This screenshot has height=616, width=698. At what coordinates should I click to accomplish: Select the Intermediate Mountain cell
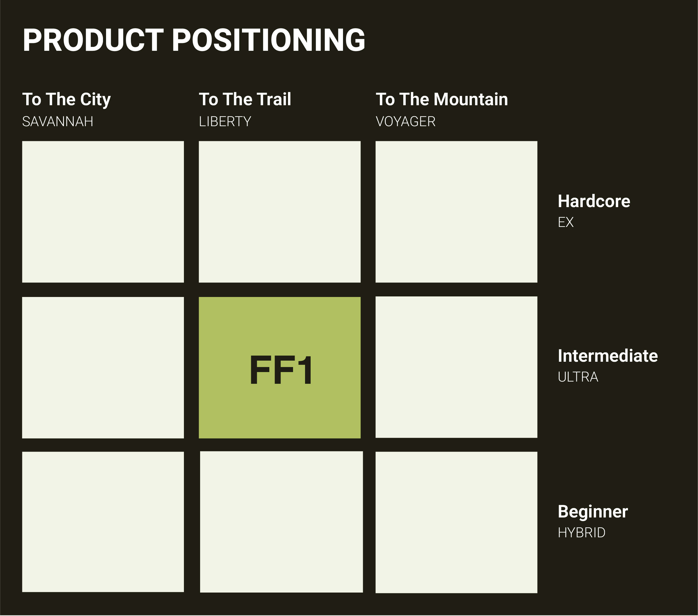456,367
